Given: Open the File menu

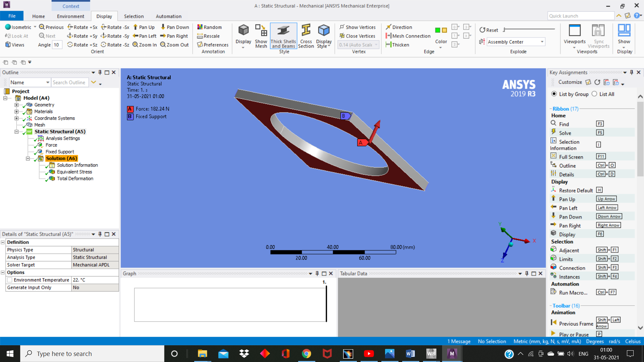Looking at the screenshot, I should (x=12, y=16).
